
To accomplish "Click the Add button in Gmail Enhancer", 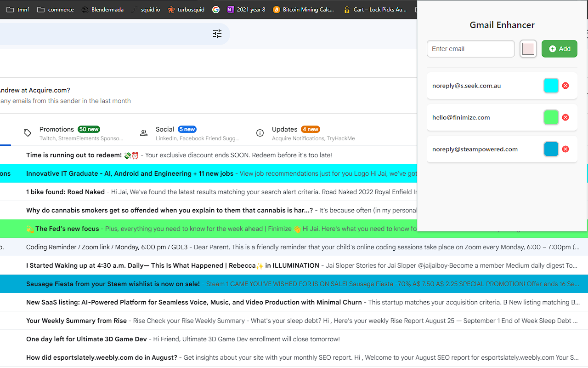I will (x=560, y=49).
